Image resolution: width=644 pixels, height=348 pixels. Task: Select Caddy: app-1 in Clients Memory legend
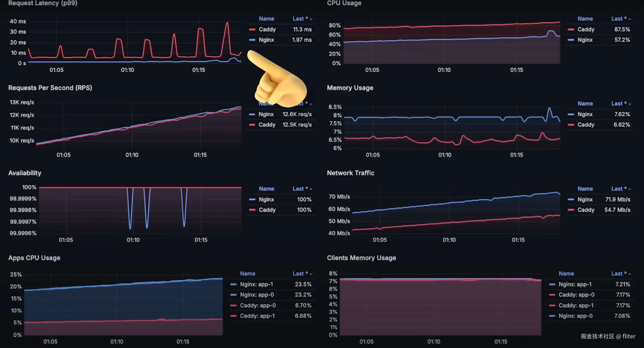coord(576,306)
